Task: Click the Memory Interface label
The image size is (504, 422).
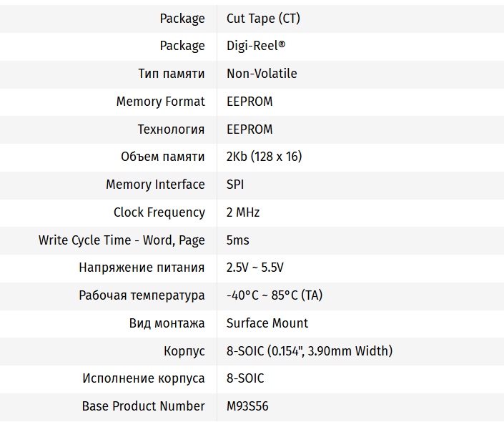Action: [x=155, y=185]
